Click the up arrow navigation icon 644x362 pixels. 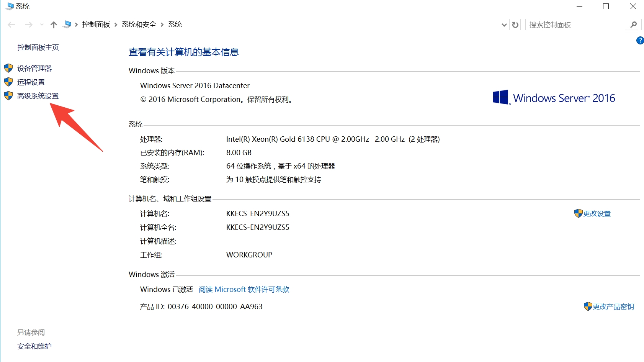tap(54, 25)
